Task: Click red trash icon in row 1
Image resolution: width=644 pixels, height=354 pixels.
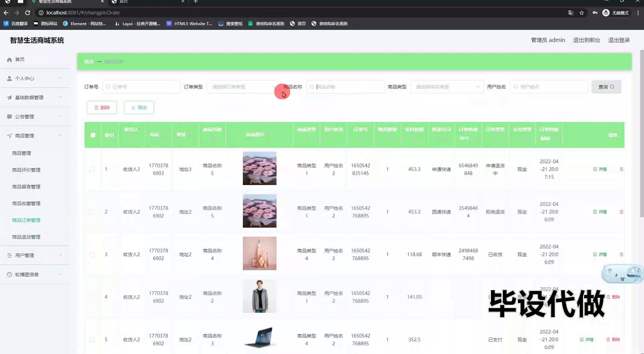Action: point(621,169)
